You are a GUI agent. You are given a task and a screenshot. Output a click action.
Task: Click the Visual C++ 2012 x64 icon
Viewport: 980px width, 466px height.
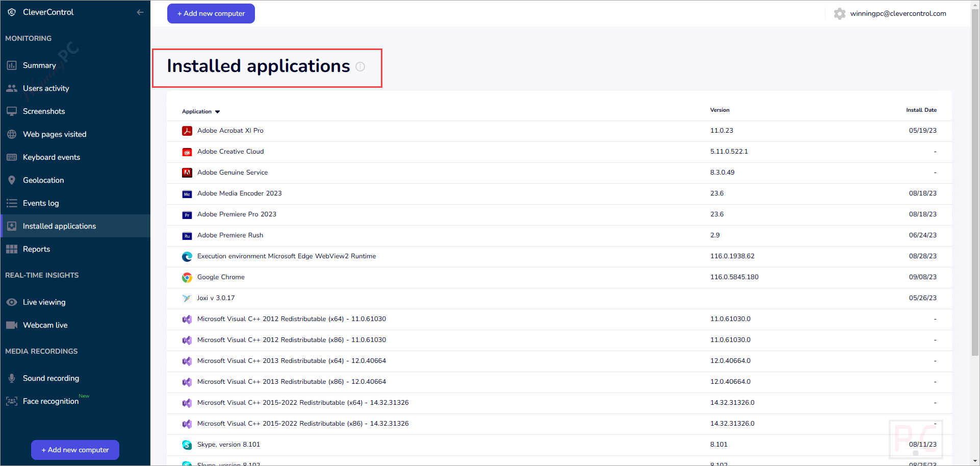coord(187,320)
